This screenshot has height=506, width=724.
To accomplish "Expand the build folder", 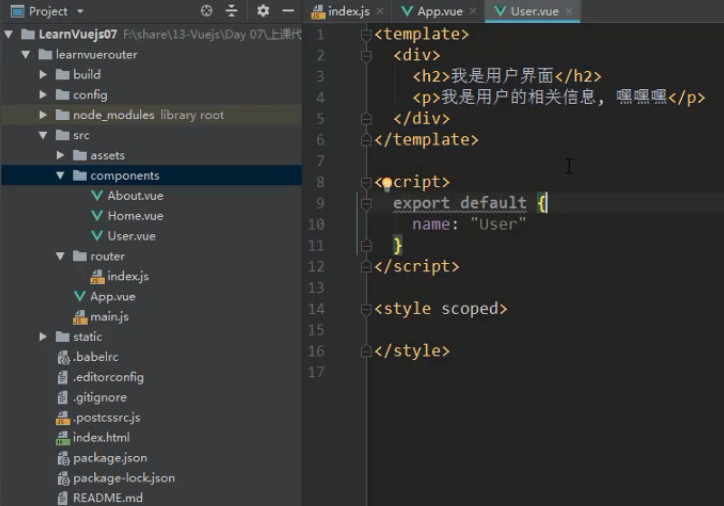I will click(43, 74).
